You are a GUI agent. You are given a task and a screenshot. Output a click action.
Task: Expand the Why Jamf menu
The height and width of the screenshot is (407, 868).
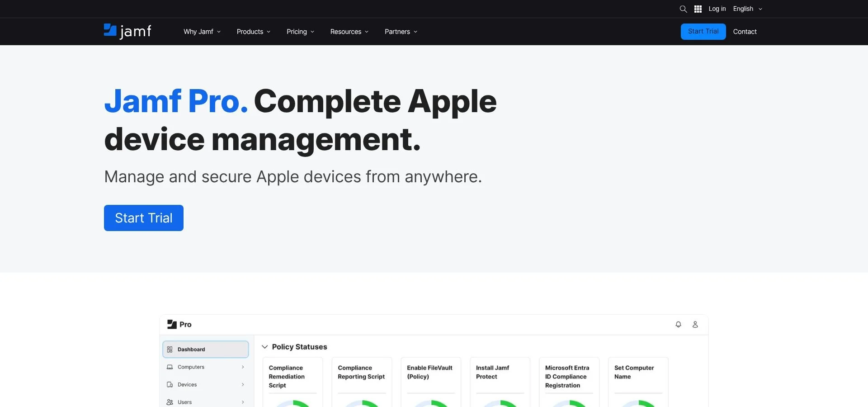[x=202, y=32]
